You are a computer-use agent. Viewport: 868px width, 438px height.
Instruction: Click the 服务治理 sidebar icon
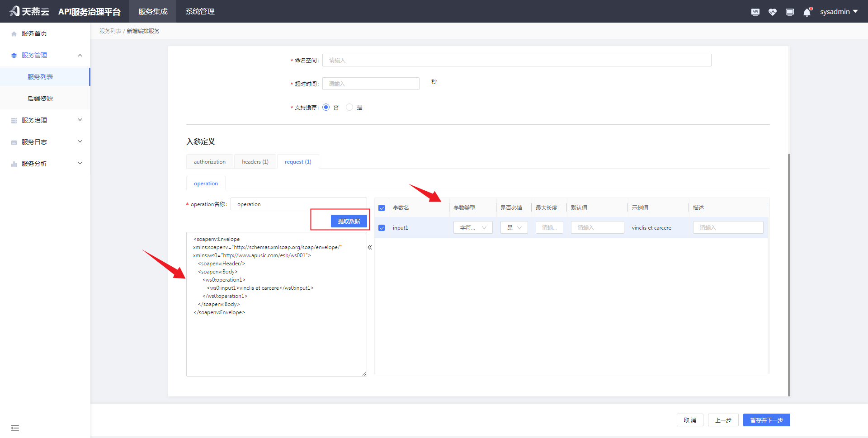[x=14, y=120]
